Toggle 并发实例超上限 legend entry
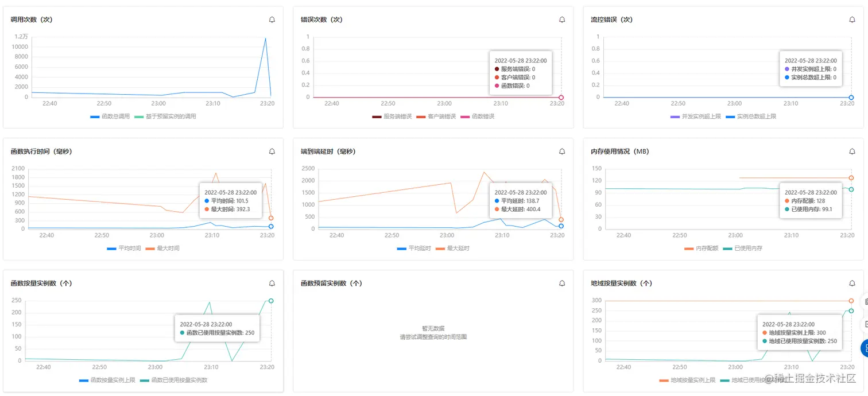 tap(696, 117)
